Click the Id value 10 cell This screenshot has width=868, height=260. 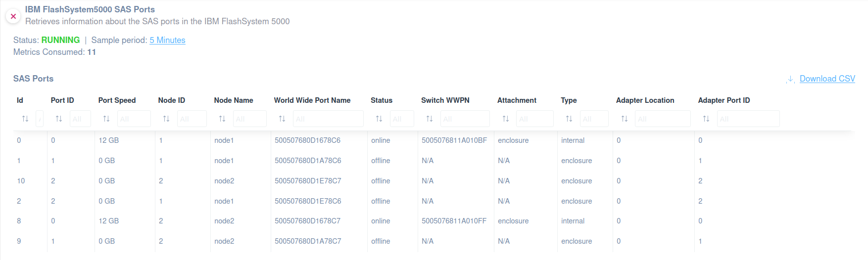[21, 181]
